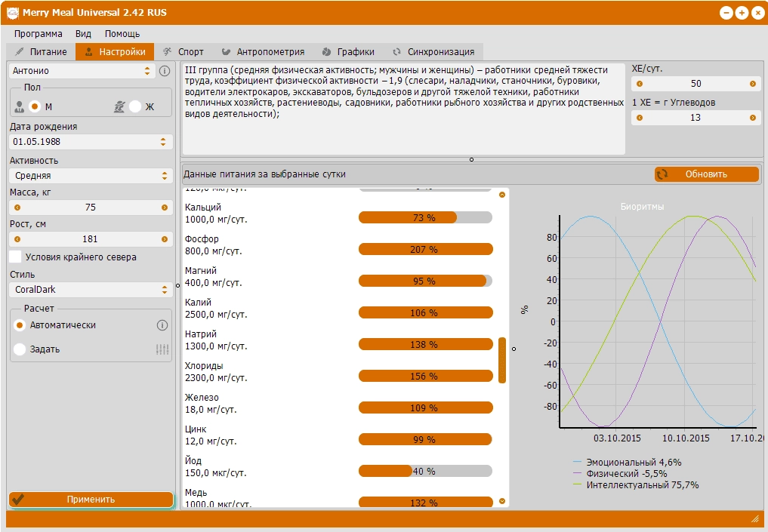Screen dimensions: 768x532
Task: Click the nutrient list scroll-down arrow
Action: pyautogui.click(x=502, y=501)
